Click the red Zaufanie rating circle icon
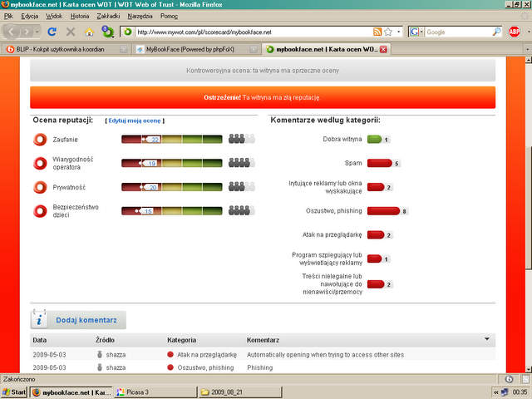Viewport: 532px width, 399px height. pos(40,140)
